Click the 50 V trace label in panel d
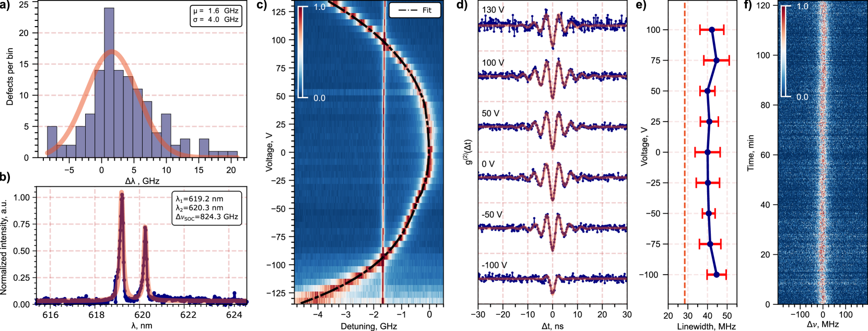The image size is (868, 331). coord(490,113)
